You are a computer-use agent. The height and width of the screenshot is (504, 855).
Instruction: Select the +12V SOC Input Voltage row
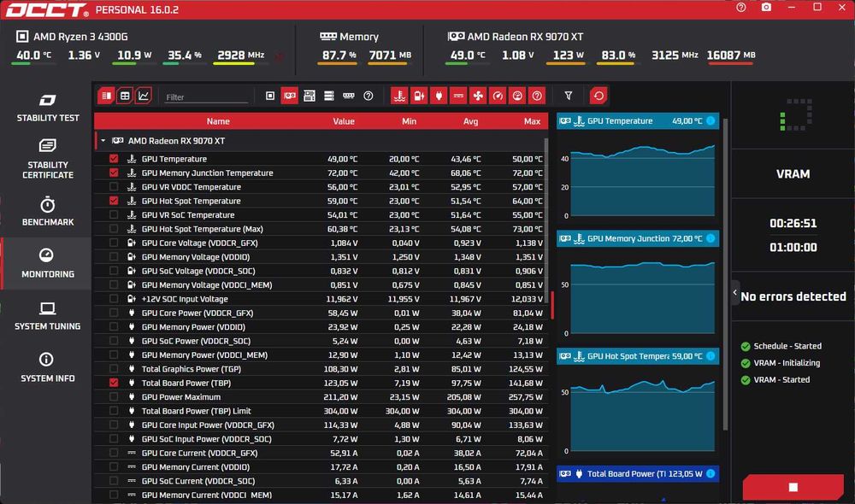pyautogui.click(x=320, y=299)
